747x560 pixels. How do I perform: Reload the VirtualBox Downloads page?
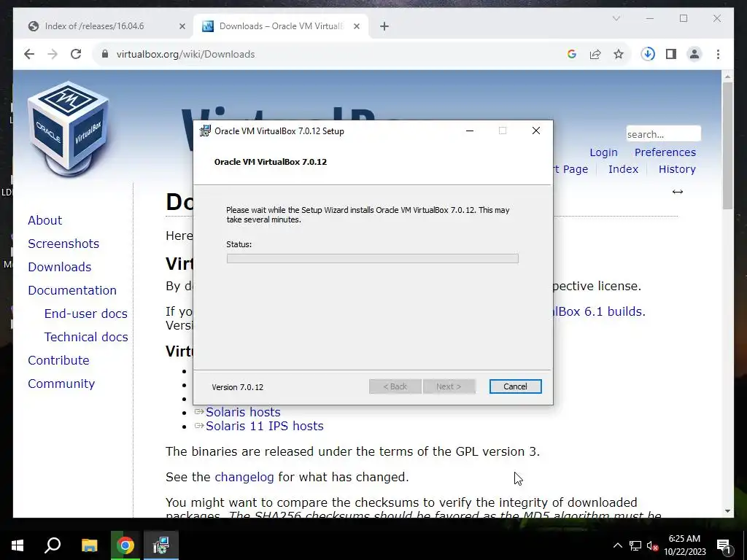tap(76, 54)
